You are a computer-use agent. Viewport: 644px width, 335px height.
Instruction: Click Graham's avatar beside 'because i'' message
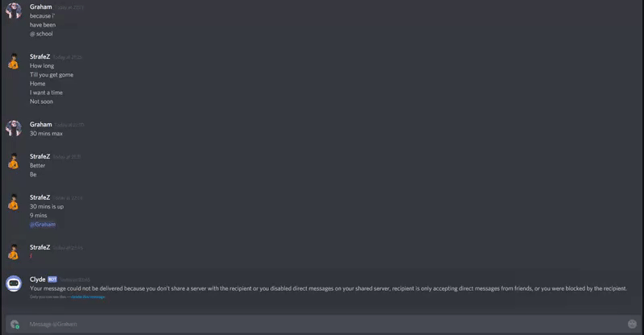14,10
